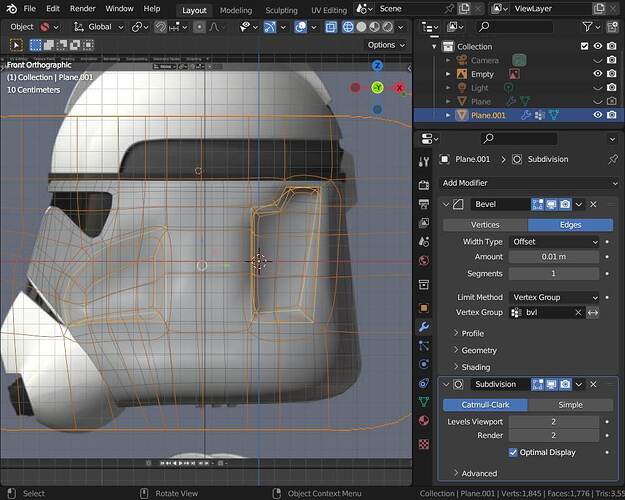The image size is (625, 500).
Task: Open the File menu
Action: tap(29, 8)
